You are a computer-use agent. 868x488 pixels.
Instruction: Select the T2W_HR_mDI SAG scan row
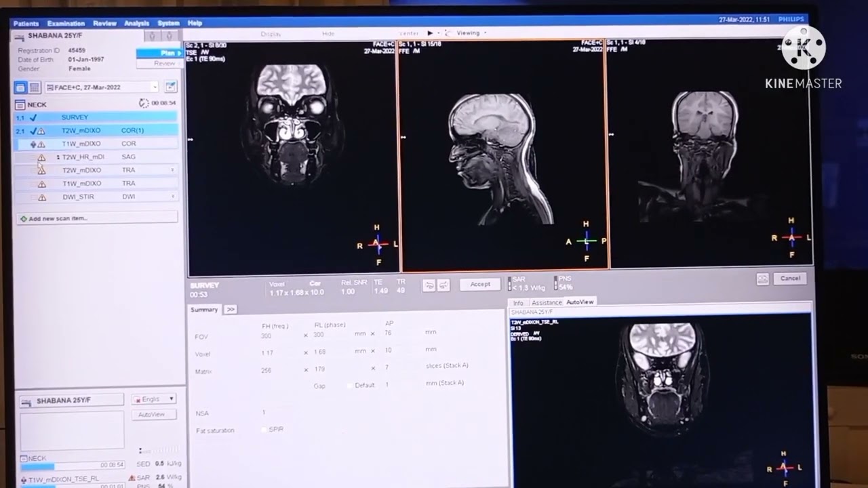tap(96, 157)
